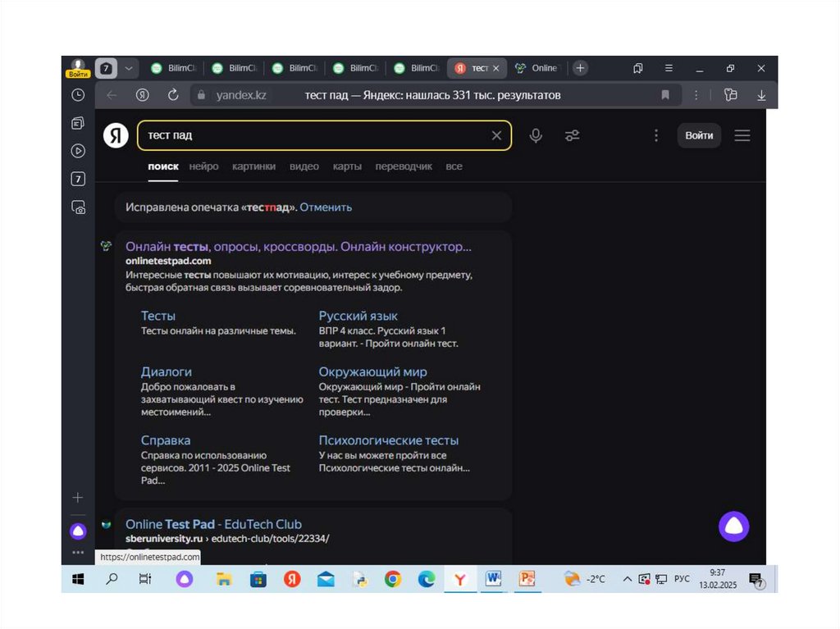This screenshot has width=840, height=629.
Task: Open search filter settings sliders icon
Action: tap(572, 135)
